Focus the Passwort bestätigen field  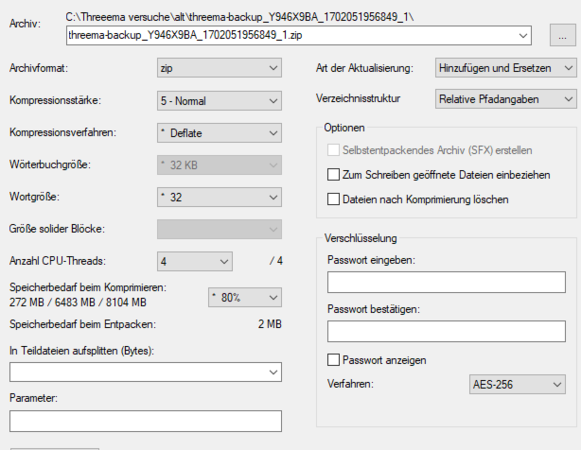pyautogui.click(x=446, y=331)
